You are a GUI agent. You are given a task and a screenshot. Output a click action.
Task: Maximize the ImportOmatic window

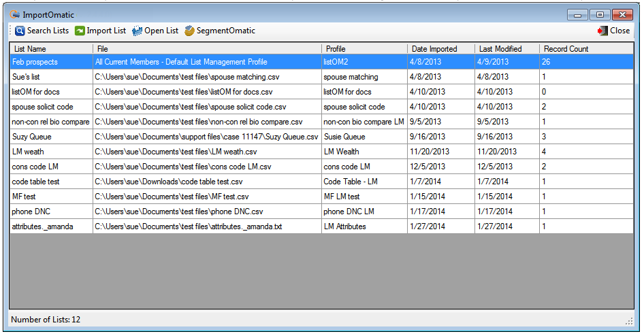pos(600,14)
